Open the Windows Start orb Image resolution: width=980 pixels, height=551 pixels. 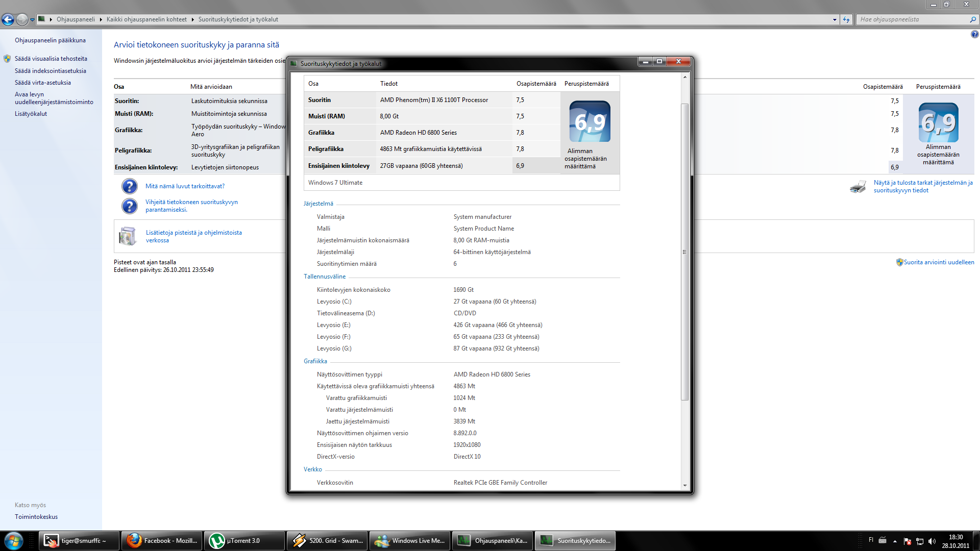[x=14, y=541]
